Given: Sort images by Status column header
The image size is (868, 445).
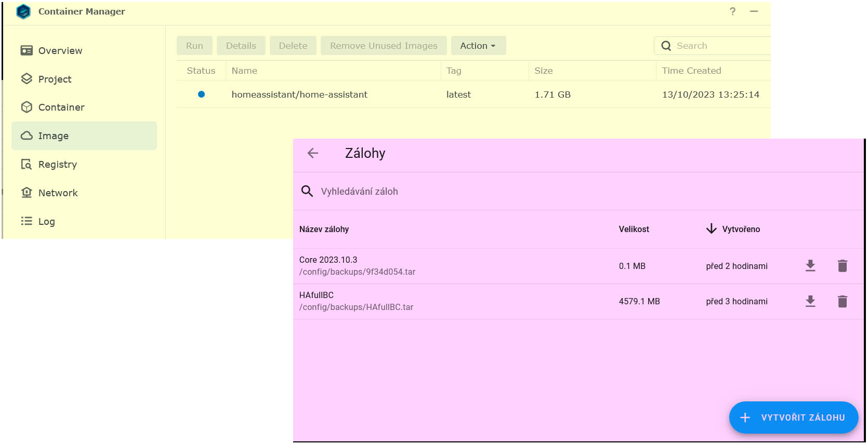Looking at the screenshot, I should (201, 71).
